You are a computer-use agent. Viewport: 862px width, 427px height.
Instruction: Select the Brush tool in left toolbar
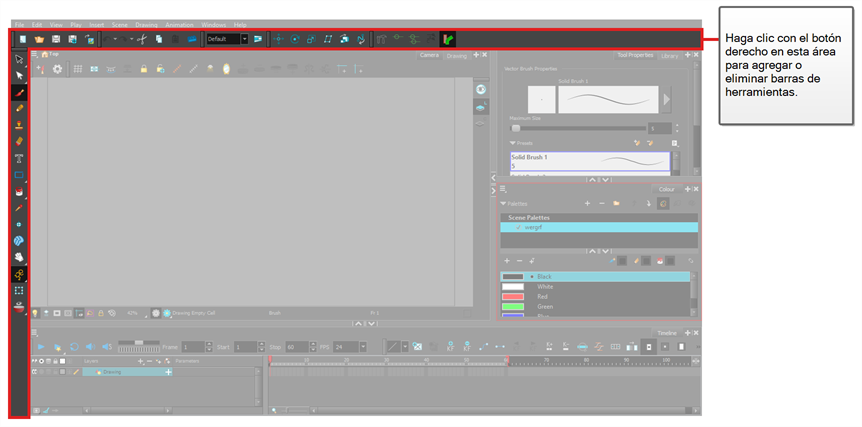click(19, 92)
